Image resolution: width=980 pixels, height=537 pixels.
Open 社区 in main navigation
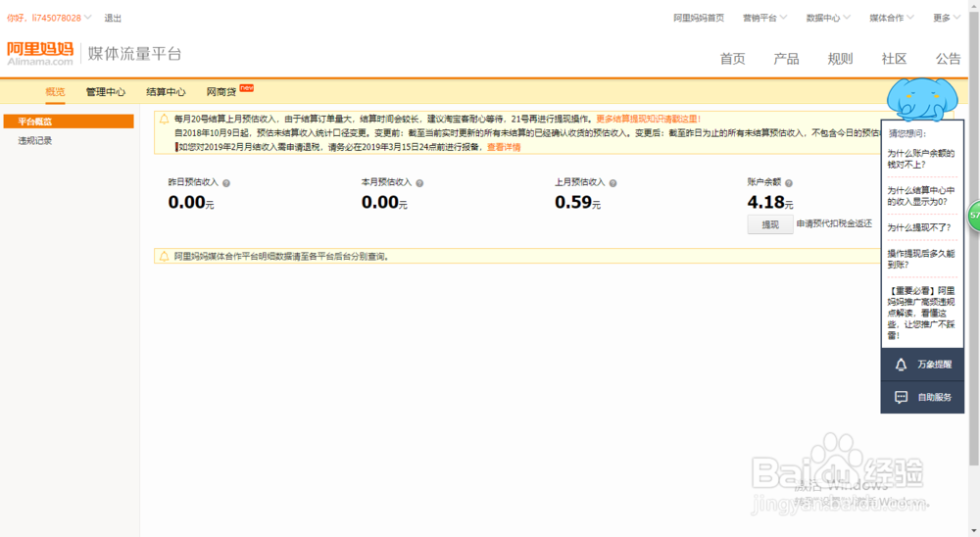[x=894, y=59]
